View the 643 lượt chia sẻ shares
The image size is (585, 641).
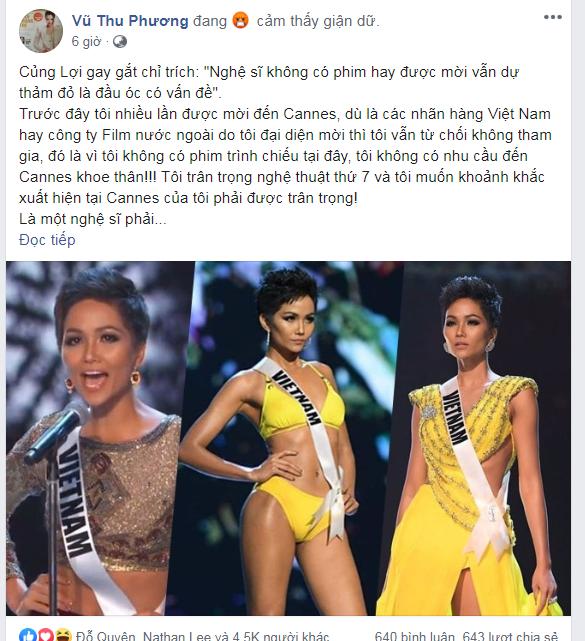coord(510,637)
